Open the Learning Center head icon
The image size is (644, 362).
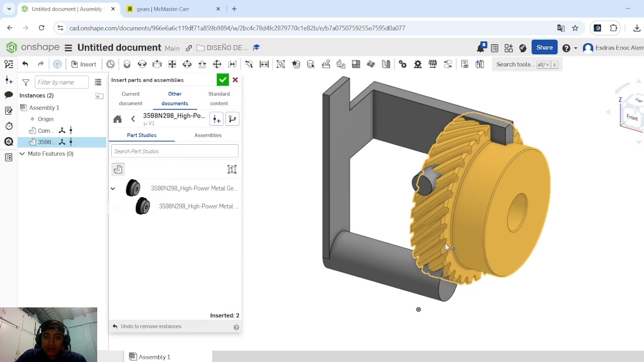pos(523,48)
